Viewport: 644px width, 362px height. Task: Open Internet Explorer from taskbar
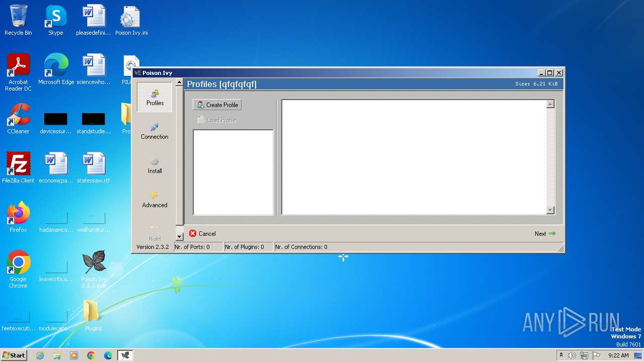(40, 355)
